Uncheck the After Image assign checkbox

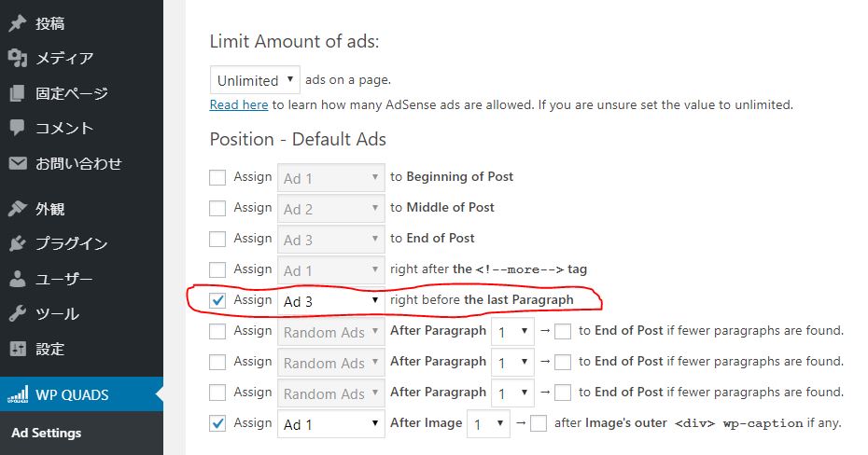click(x=217, y=423)
